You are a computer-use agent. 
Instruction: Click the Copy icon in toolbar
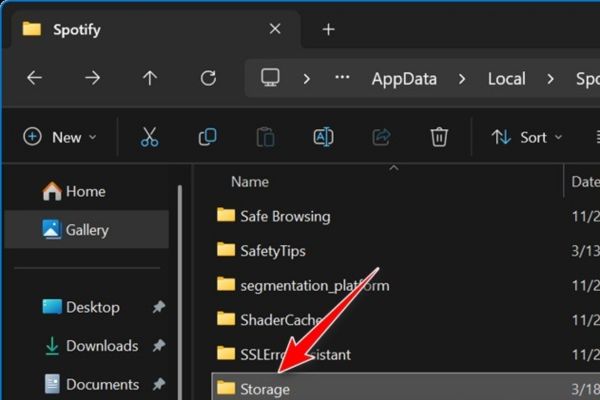(x=207, y=137)
